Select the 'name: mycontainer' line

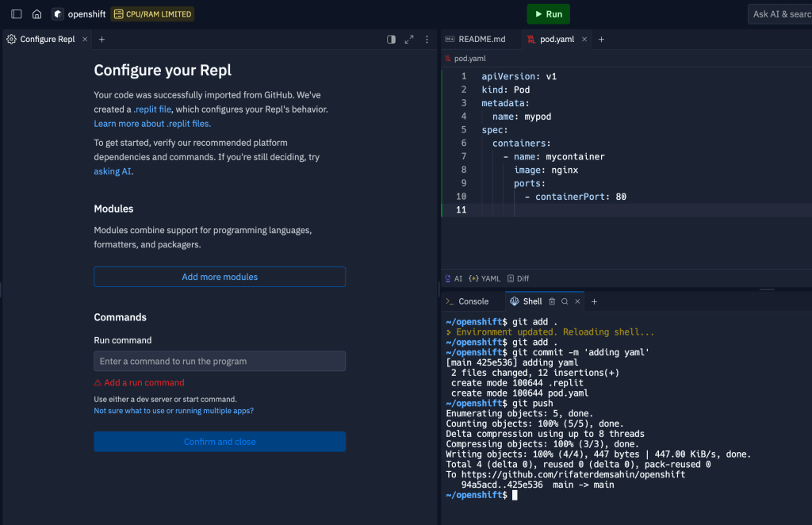553,156
